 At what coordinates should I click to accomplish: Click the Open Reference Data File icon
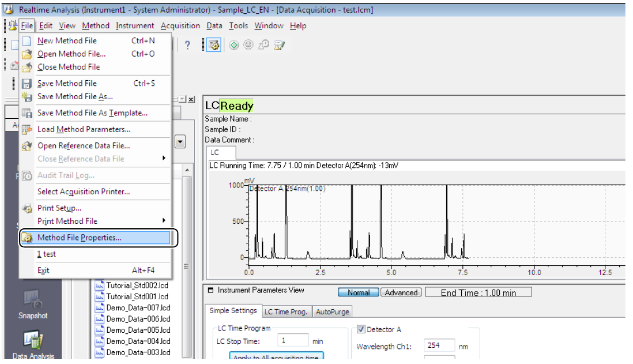pyautogui.click(x=27, y=146)
